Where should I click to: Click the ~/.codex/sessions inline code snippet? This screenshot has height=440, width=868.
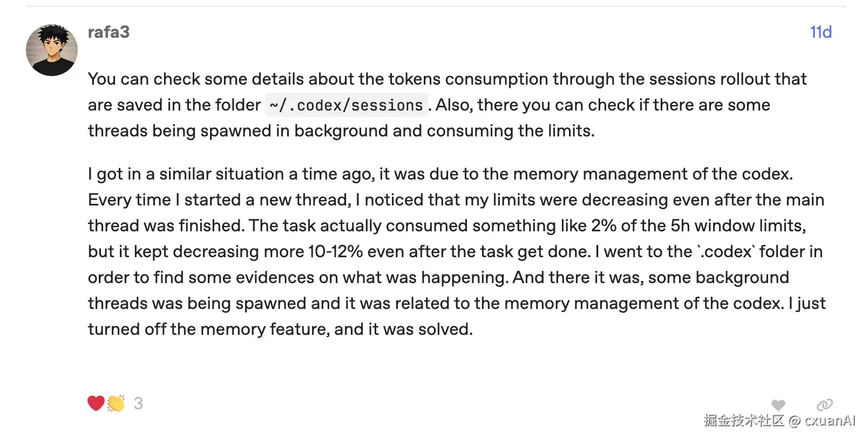(347, 105)
